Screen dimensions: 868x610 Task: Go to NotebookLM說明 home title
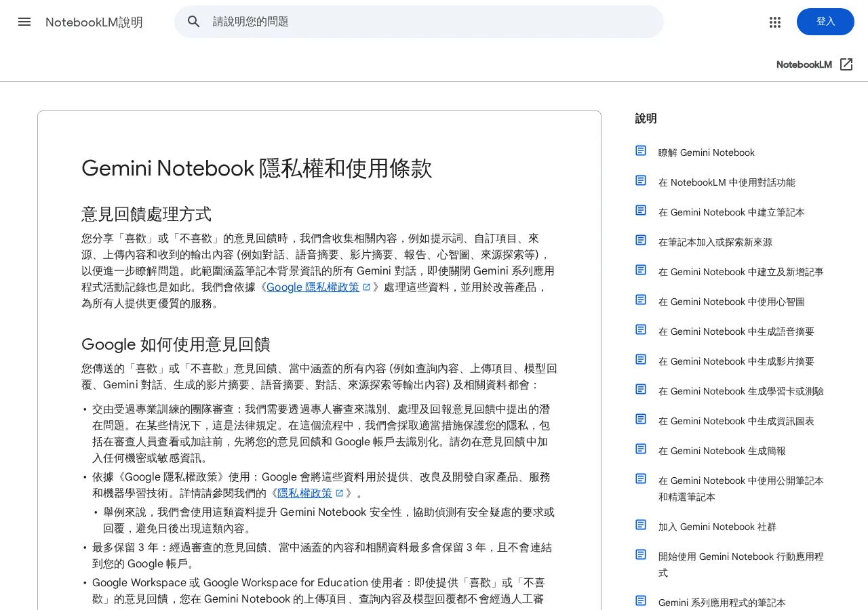click(94, 22)
